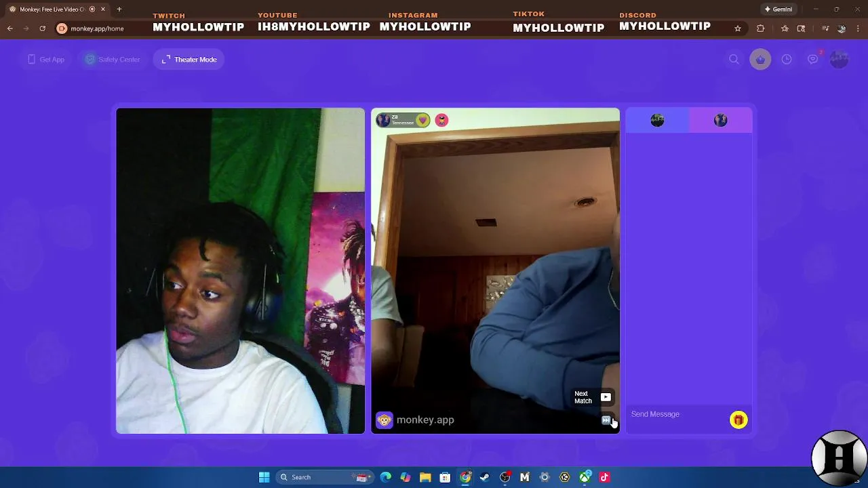Click the browser back arrow
Screen dimensions: 868x488
click(10, 28)
